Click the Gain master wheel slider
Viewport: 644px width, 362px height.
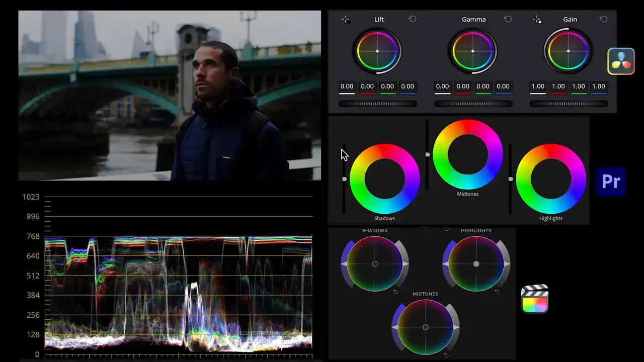(x=569, y=104)
